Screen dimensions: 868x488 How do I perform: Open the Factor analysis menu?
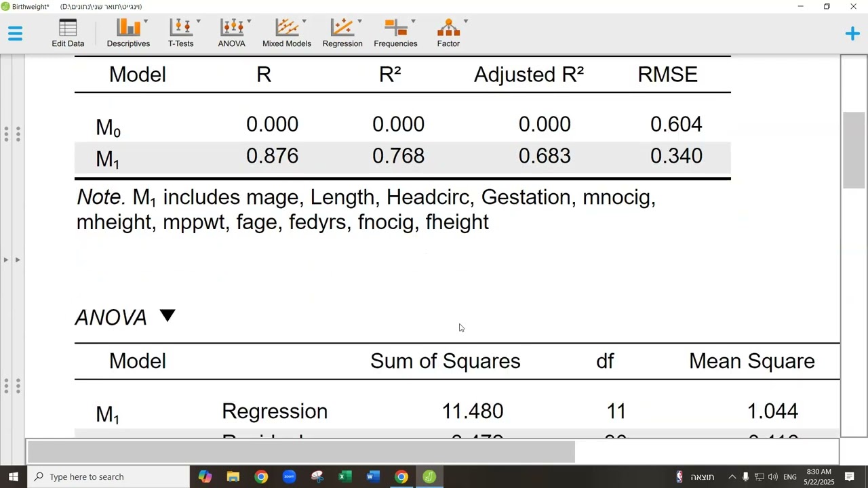click(448, 33)
